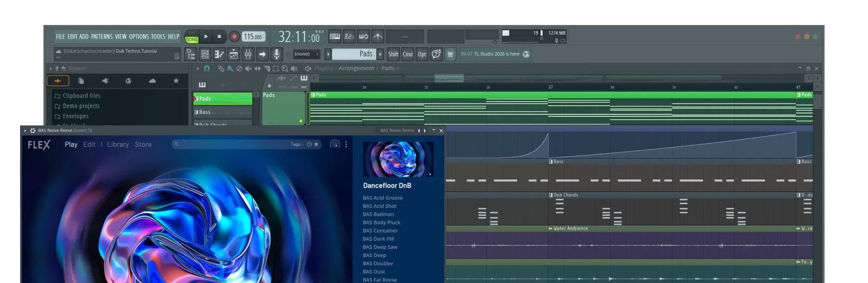Select the browser speaker/sounds tab
The height and width of the screenshot is (283, 868).
[x=105, y=81]
